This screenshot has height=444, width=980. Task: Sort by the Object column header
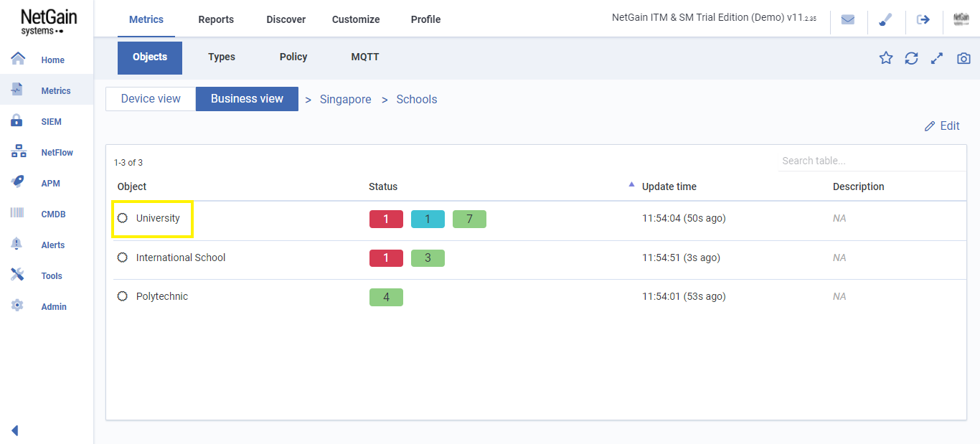click(132, 186)
